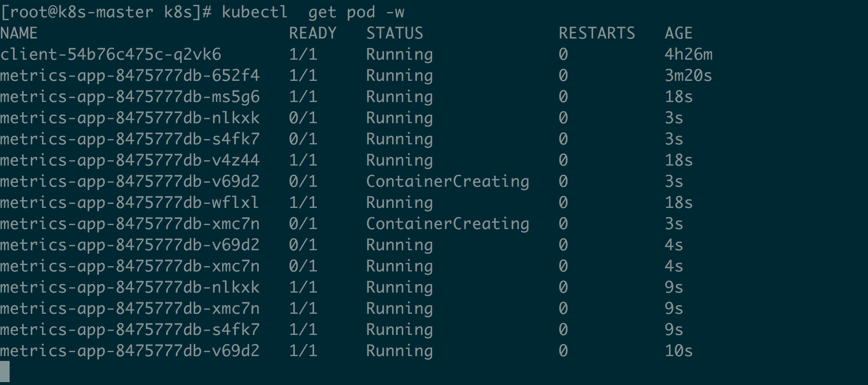The width and height of the screenshot is (868, 385).
Task: Click the NAME column header
Action: [x=19, y=33]
